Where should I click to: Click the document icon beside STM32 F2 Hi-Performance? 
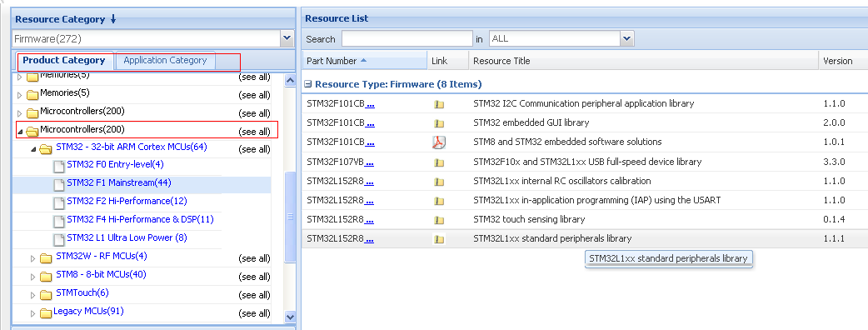58,202
